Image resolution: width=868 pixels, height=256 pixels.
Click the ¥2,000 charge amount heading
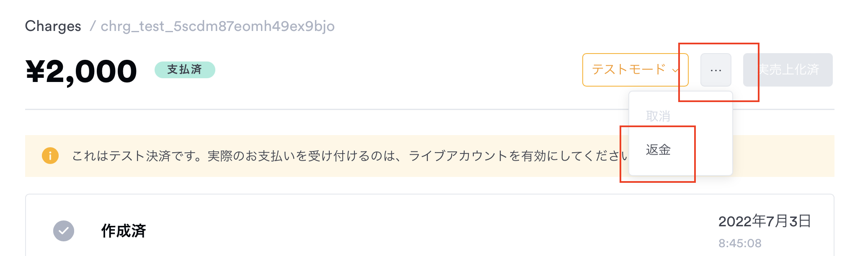click(x=80, y=70)
